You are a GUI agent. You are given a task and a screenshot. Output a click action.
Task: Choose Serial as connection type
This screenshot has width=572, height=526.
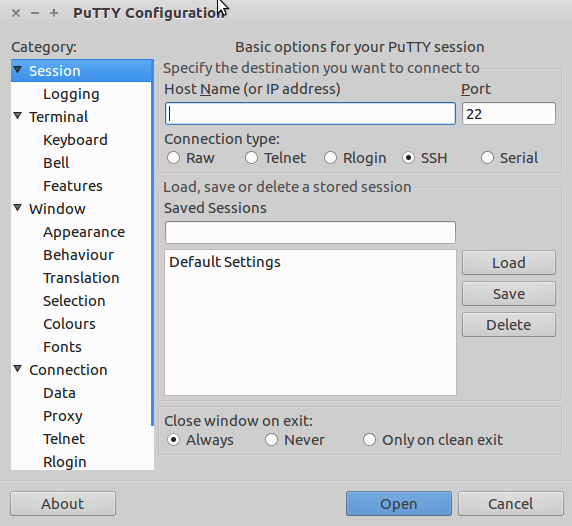(x=487, y=158)
